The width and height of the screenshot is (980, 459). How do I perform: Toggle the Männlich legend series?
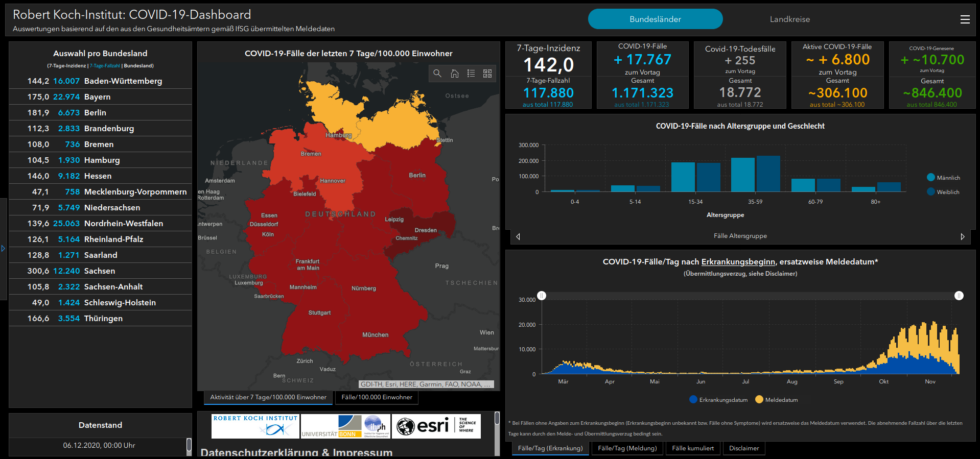[943, 178]
